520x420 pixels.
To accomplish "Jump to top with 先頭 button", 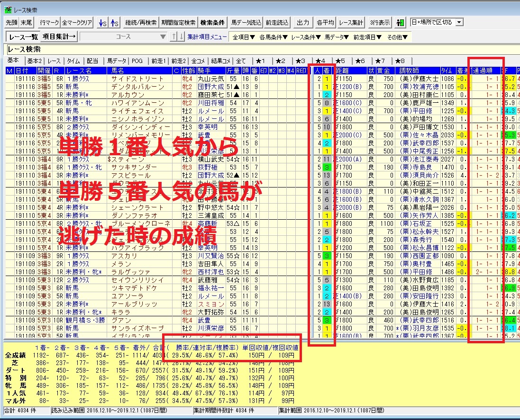I will click(11, 23).
